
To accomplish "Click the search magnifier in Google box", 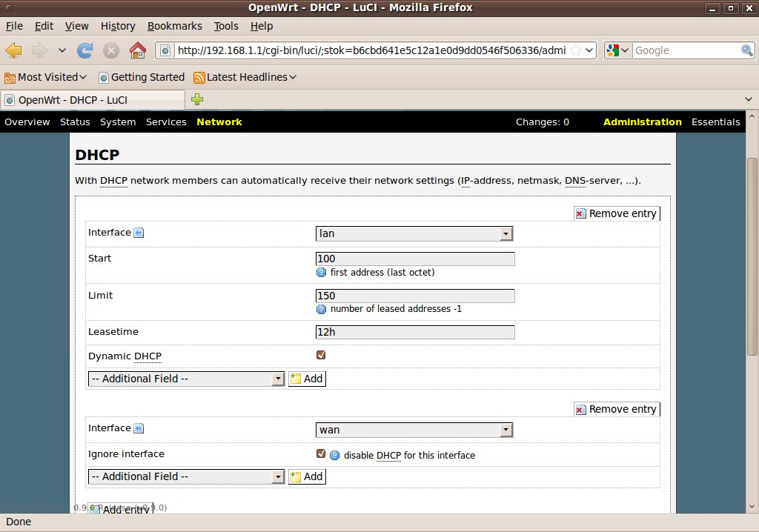I will (x=747, y=50).
